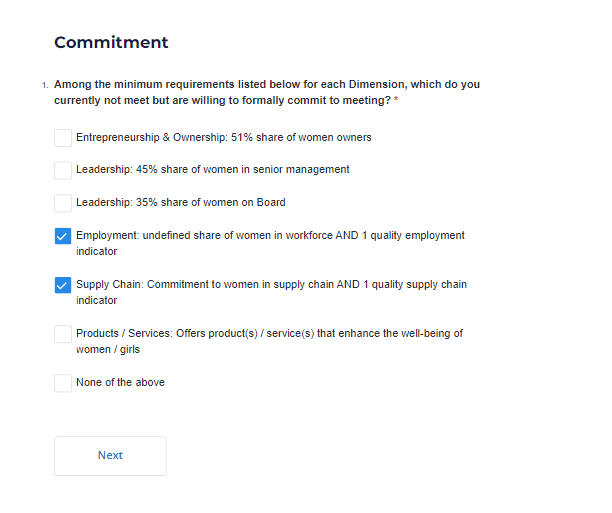
Task: Uncheck the Employment workforce share checkbox
Action: click(x=63, y=236)
